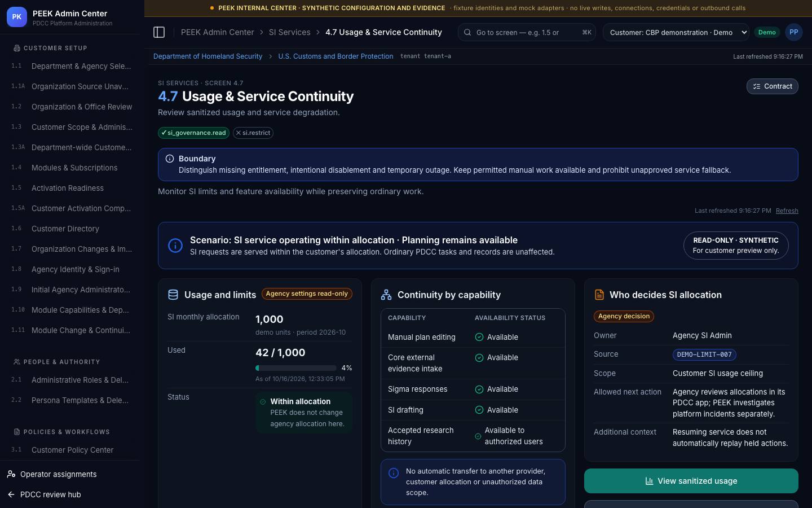Click the Refresh link
812x508 pixels.
click(x=787, y=211)
